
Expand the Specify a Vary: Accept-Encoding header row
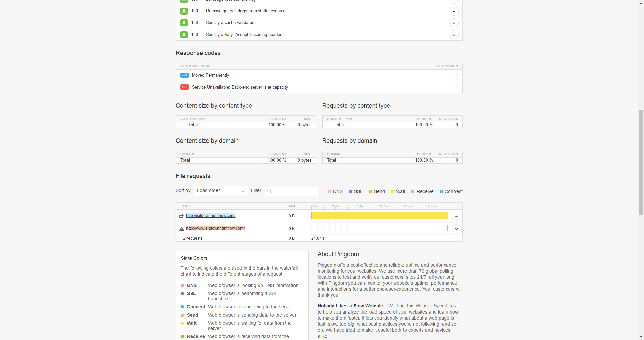tap(454, 35)
